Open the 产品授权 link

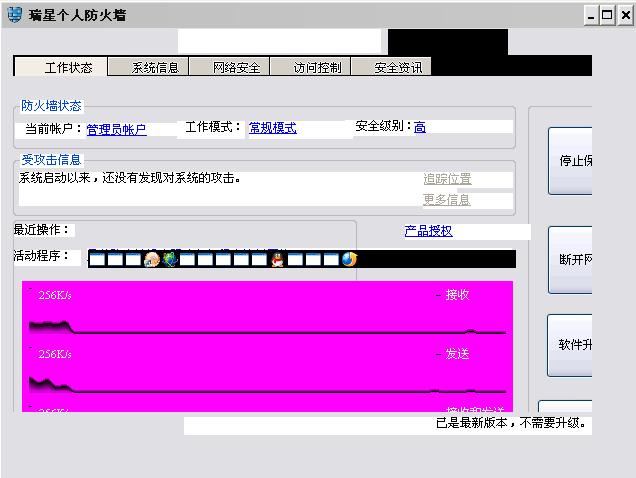(x=428, y=231)
